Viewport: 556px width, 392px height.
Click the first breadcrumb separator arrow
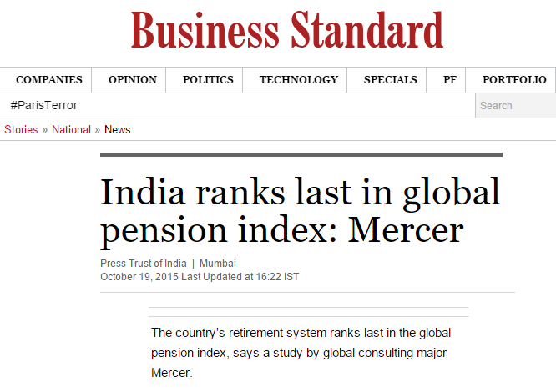[45, 130]
